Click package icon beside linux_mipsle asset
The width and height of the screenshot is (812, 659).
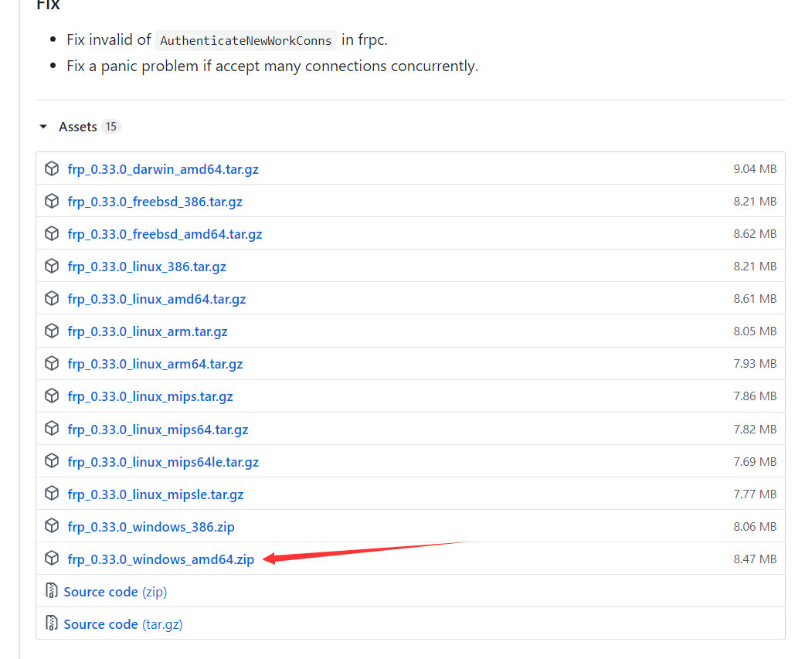[x=52, y=494]
